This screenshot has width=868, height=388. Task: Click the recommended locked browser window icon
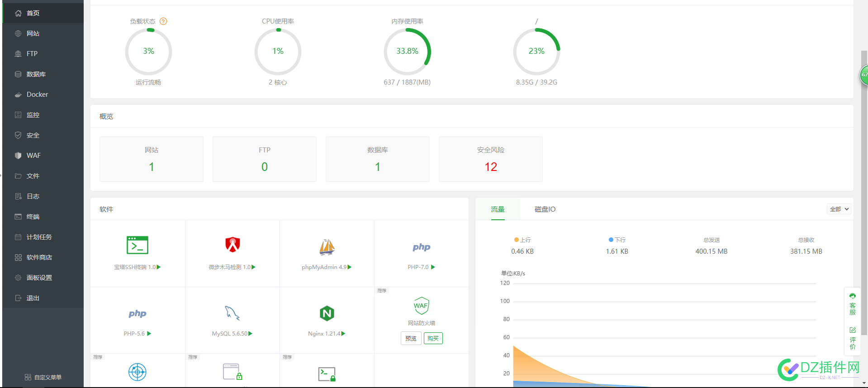(x=232, y=372)
